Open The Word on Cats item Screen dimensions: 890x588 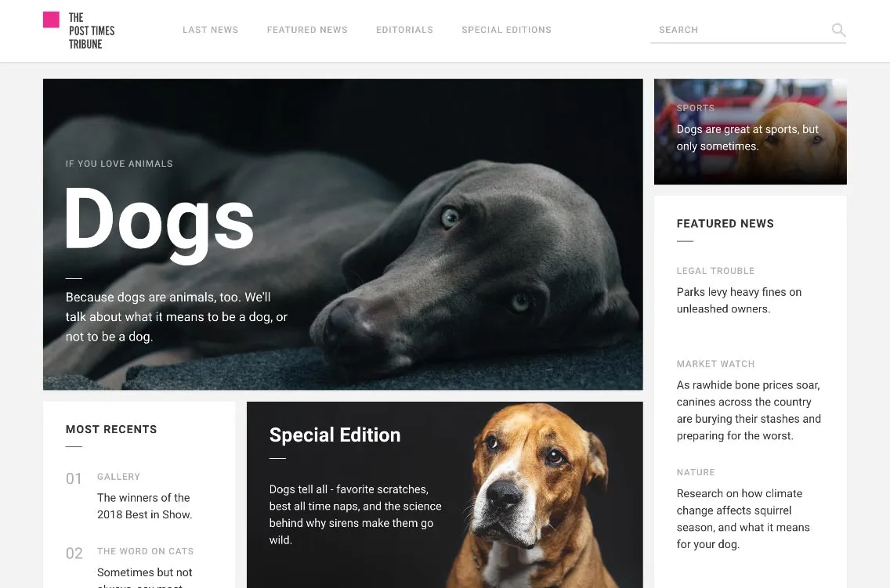(145, 551)
